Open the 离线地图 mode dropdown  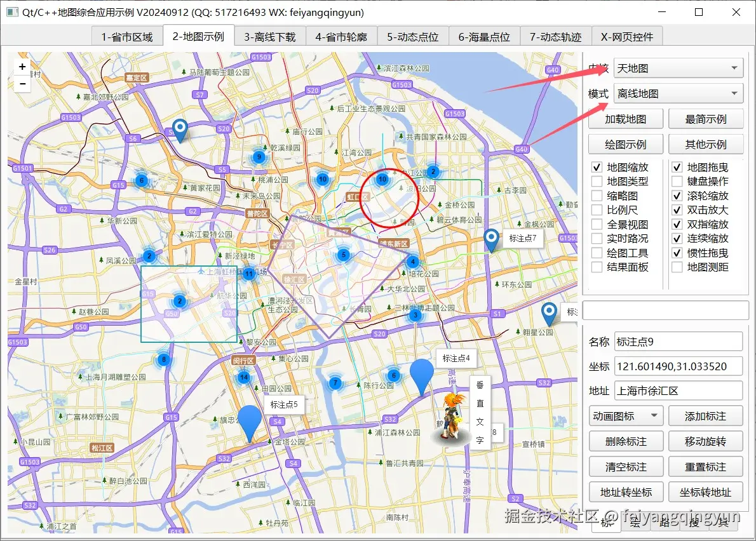678,93
